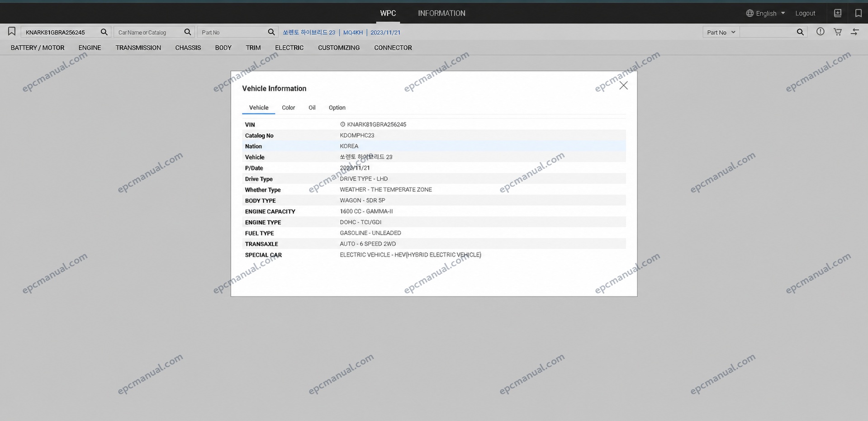Click the TRANSAXLE row label
This screenshot has width=868, height=421.
pyautogui.click(x=261, y=244)
